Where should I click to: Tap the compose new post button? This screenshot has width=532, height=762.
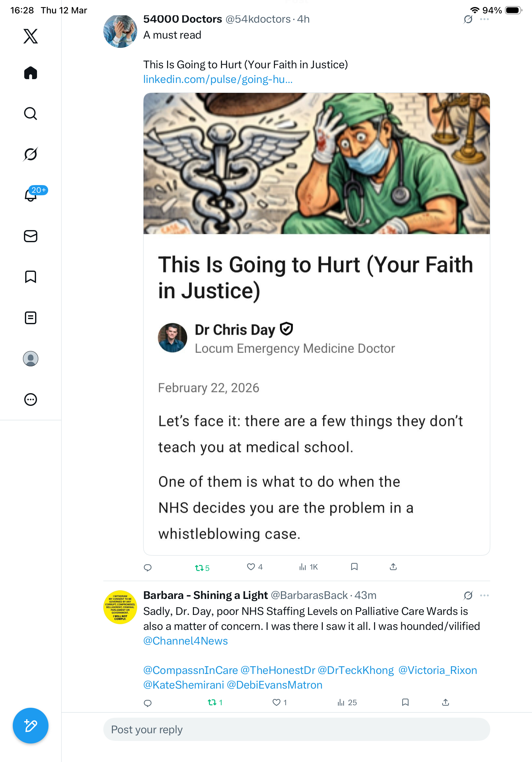pyautogui.click(x=31, y=726)
